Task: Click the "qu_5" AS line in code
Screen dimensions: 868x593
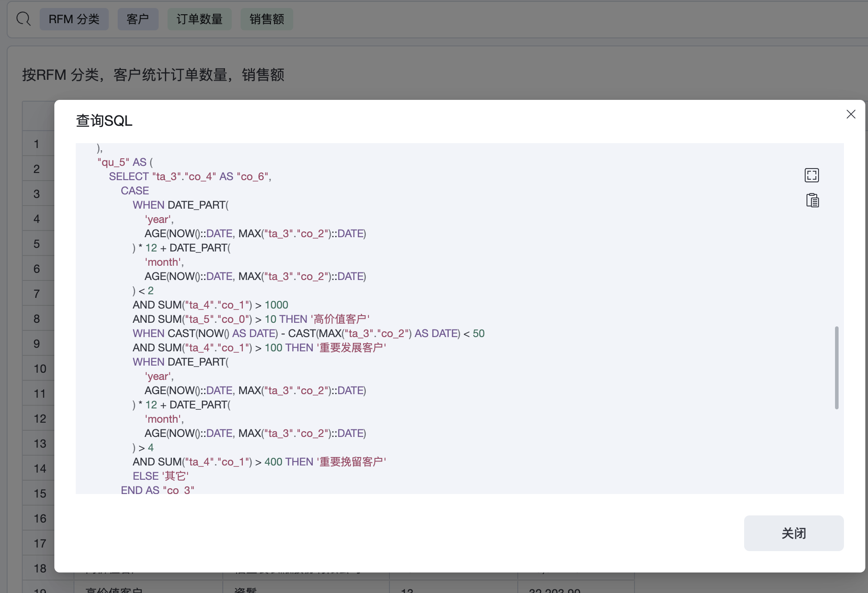Action: 125,162
